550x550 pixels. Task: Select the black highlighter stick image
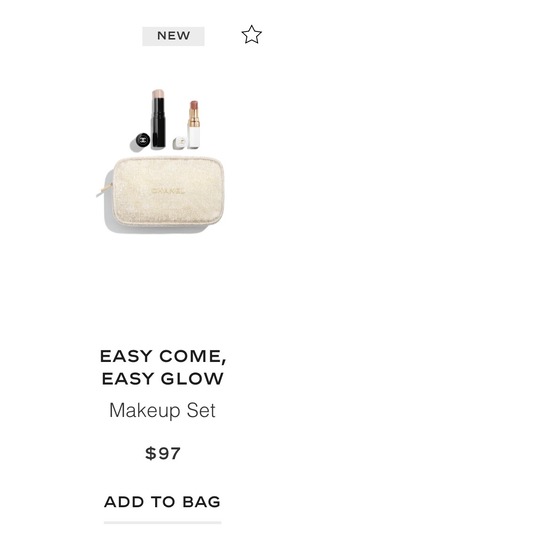[x=158, y=118]
